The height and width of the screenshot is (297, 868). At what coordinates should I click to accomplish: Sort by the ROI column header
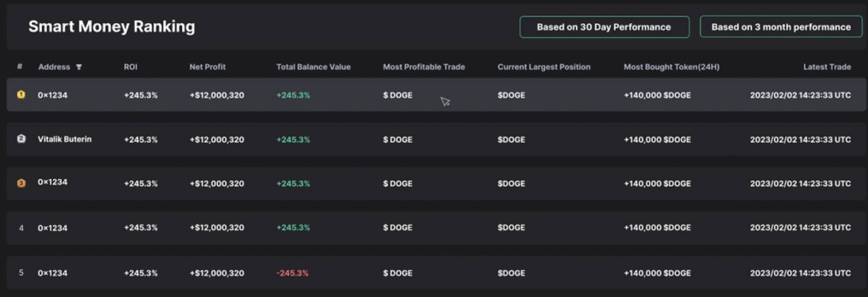click(x=130, y=67)
